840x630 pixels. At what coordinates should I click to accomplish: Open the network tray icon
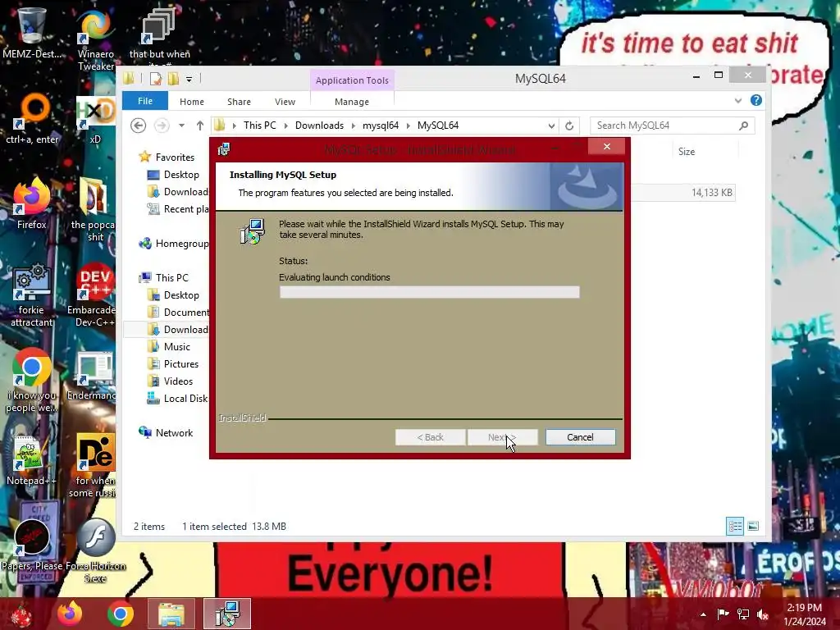pyautogui.click(x=743, y=614)
